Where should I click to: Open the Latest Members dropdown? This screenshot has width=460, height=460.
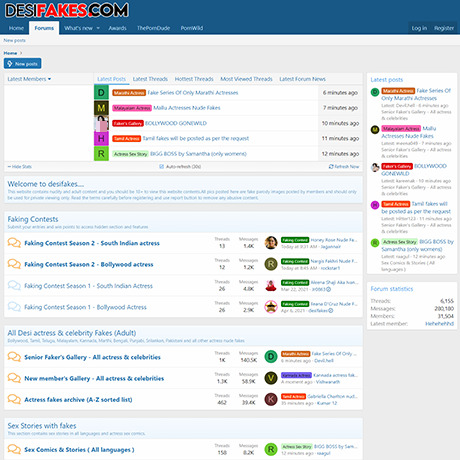pyautogui.click(x=29, y=79)
